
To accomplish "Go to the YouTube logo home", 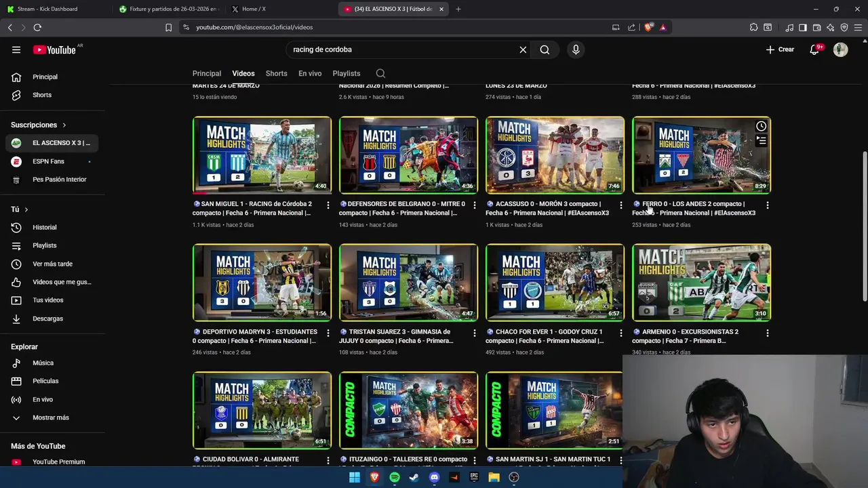I will click(54, 49).
